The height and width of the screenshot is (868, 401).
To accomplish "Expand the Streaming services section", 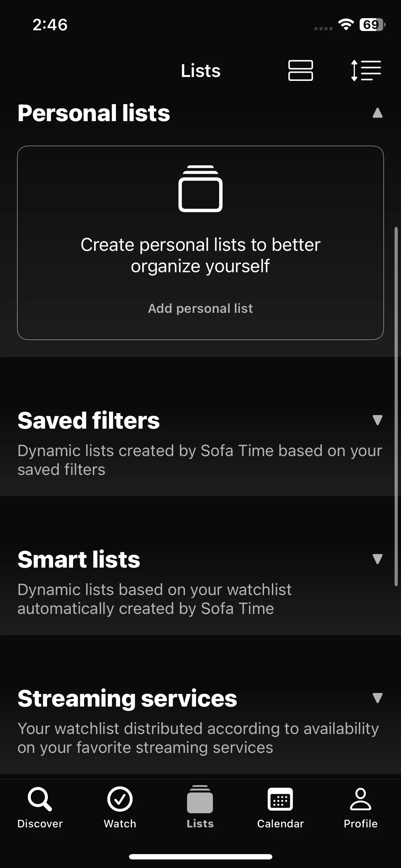I will point(377,698).
